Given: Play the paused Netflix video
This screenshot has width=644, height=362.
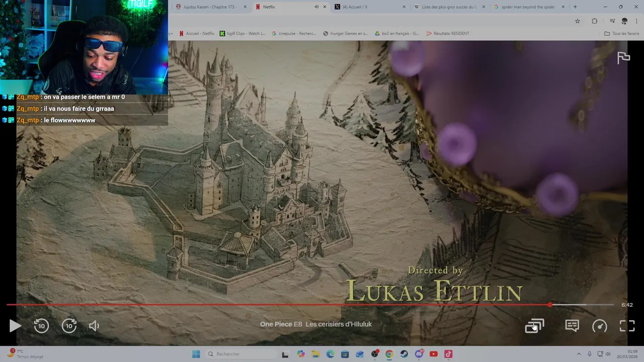Looking at the screenshot, I should [x=15, y=326].
